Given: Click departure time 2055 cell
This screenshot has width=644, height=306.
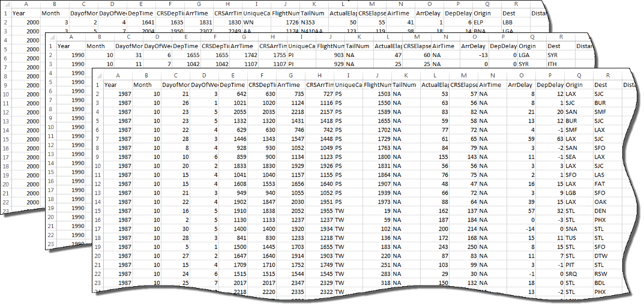Looking at the screenshot, I should click(233, 112).
